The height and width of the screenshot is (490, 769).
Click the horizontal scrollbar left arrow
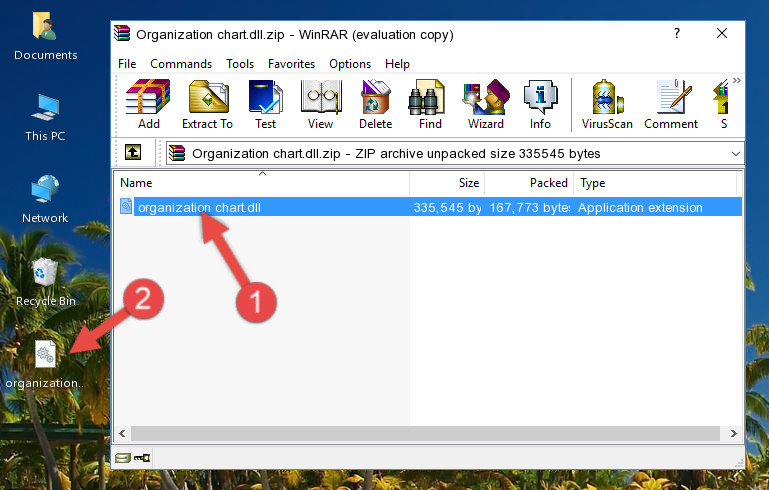click(122, 434)
